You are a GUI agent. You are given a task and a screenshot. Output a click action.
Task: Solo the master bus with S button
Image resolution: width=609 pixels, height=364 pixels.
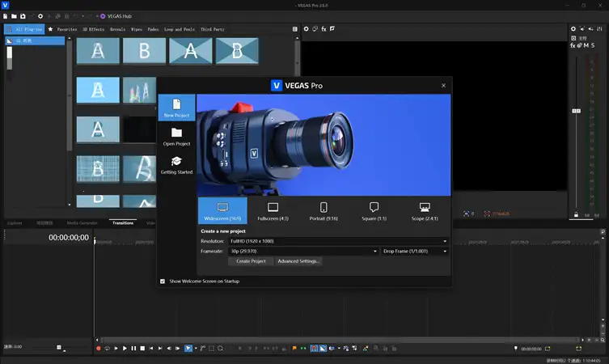593,45
